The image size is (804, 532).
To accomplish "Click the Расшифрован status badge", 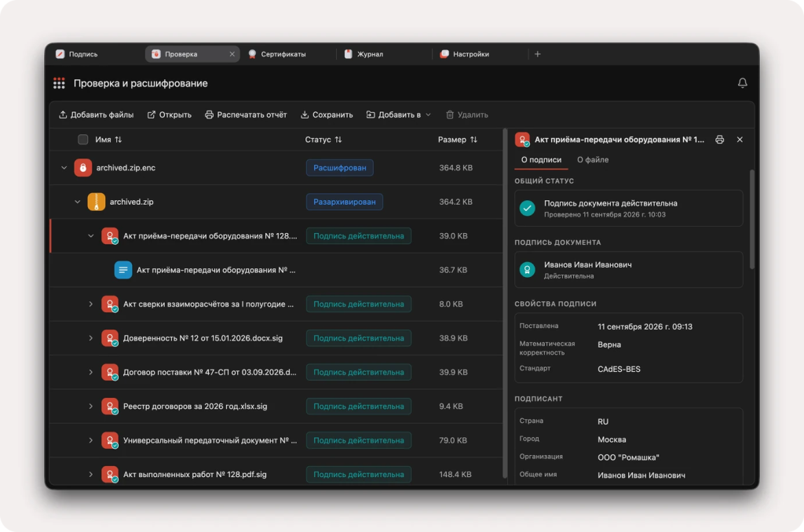I will click(339, 168).
